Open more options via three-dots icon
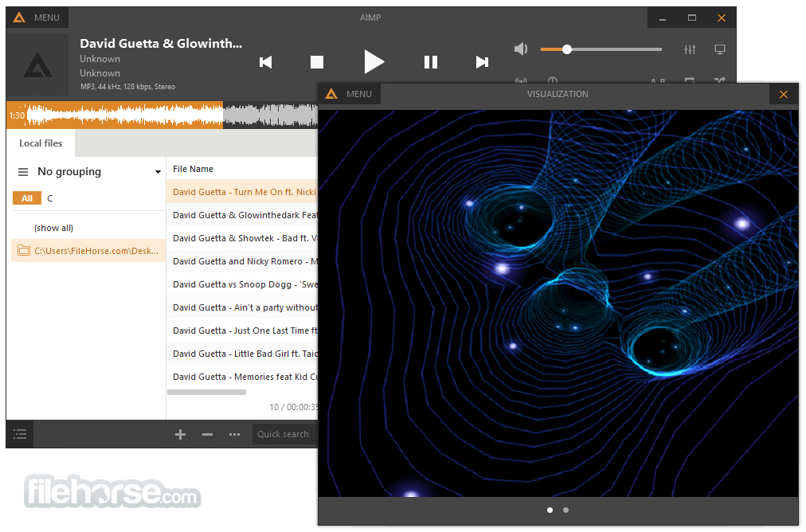The image size is (806, 532). pos(234,434)
